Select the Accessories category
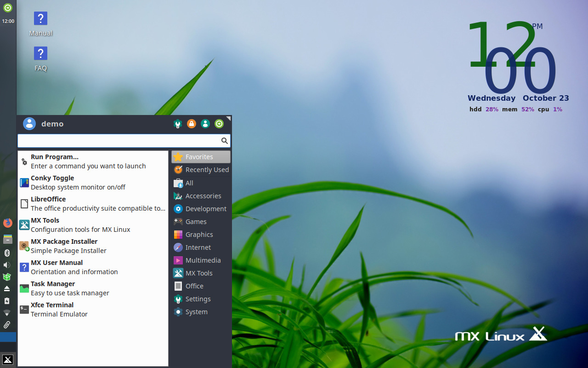 [x=201, y=196]
